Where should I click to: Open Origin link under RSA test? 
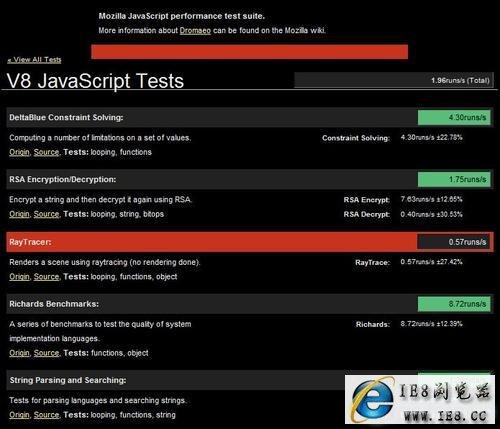tap(19, 214)
